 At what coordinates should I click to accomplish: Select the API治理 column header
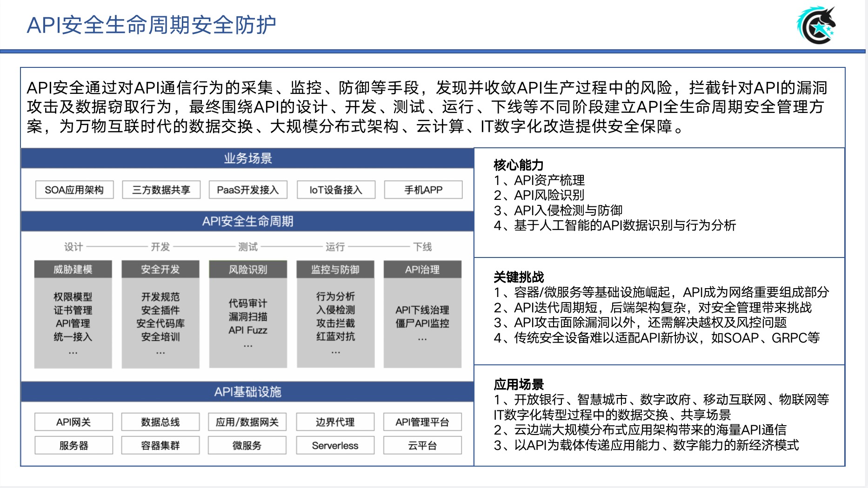tap(422, 270)
